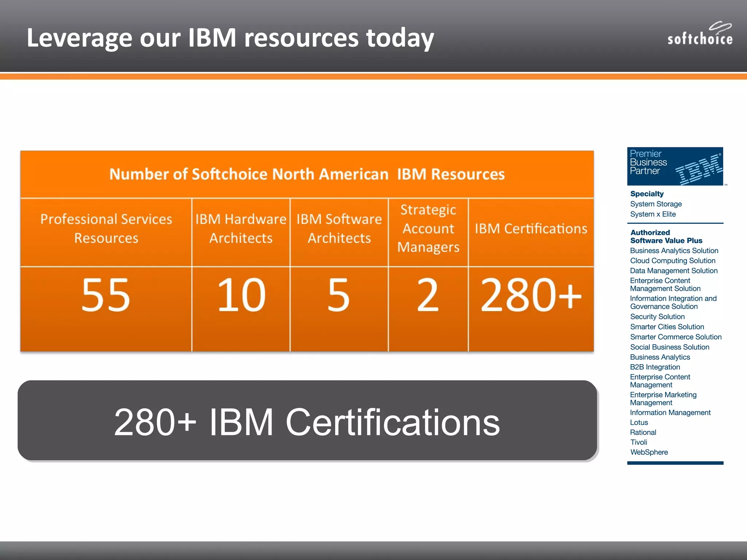Viewport: 747px width, 560px height.
Task: Click 'Smarter Commerce Solution'
Action: tap(676, 337)
